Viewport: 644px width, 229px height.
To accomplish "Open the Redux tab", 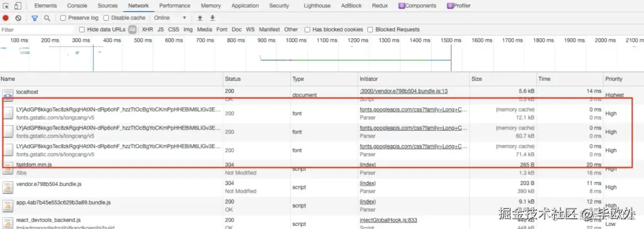I will 380,6.
